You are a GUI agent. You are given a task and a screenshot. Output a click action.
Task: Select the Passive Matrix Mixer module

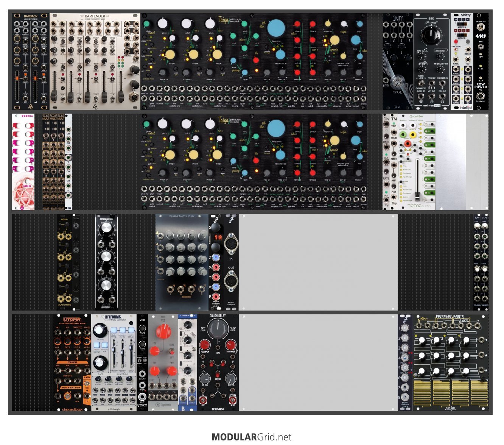click(182, 262)
